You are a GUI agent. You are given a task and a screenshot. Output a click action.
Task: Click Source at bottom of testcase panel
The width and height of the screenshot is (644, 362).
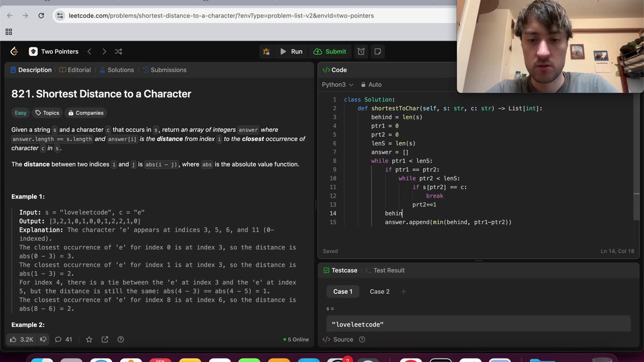click(x=338, y=339)
